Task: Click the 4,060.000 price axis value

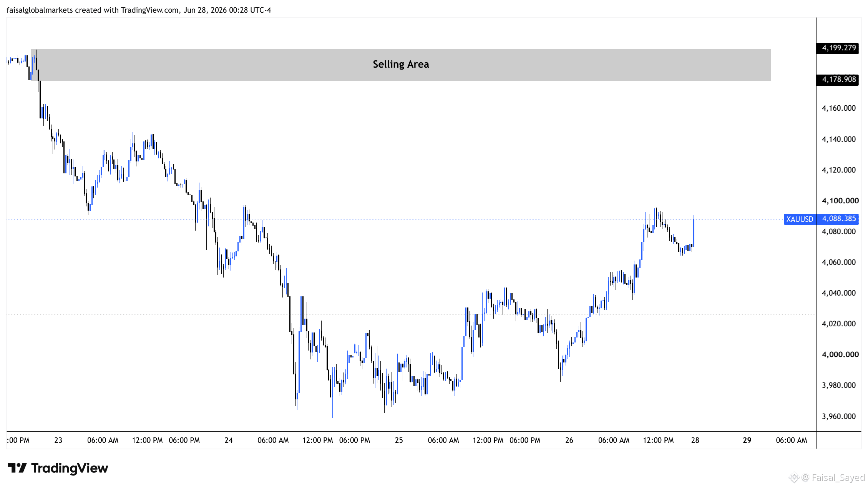Action: click(x=838, y=263)
